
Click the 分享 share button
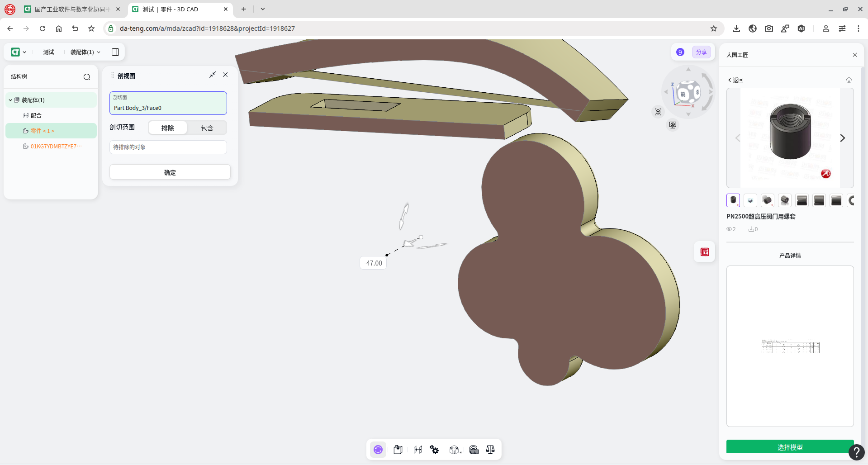click(x=702, y=52)
